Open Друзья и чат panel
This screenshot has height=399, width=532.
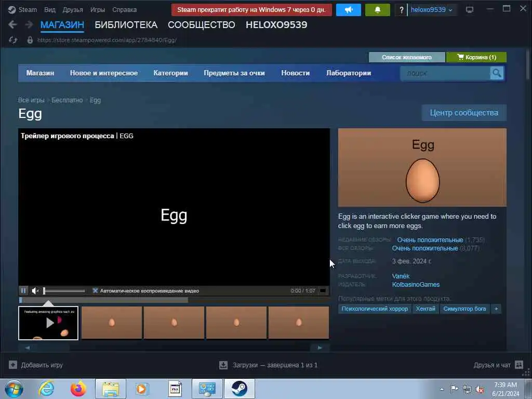click(498, 365)
